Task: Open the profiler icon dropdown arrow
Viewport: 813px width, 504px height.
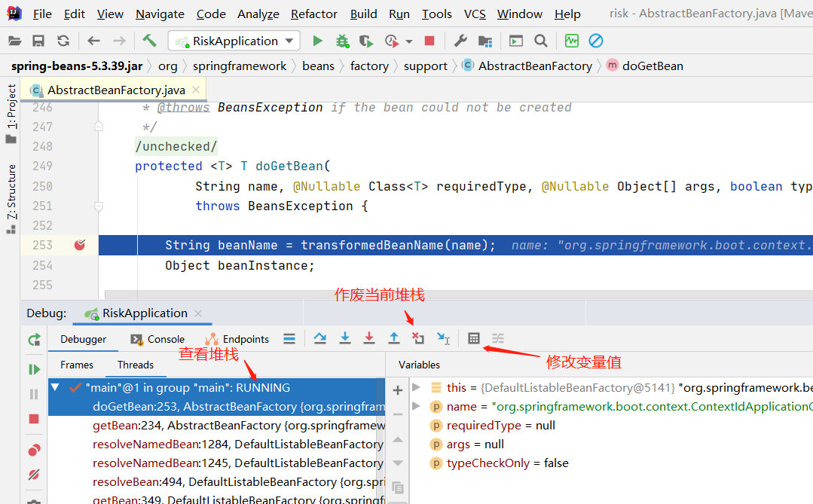Action: 409,41
